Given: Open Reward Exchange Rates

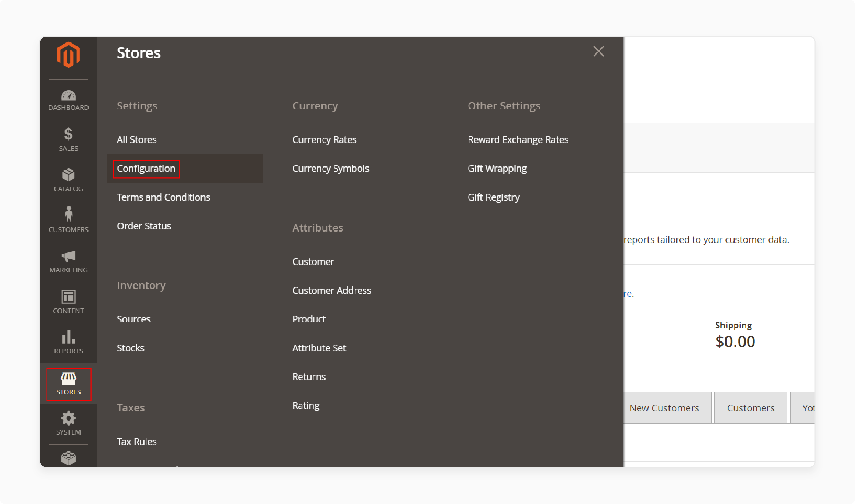Looking at the screenshot, I should (518, 140).
